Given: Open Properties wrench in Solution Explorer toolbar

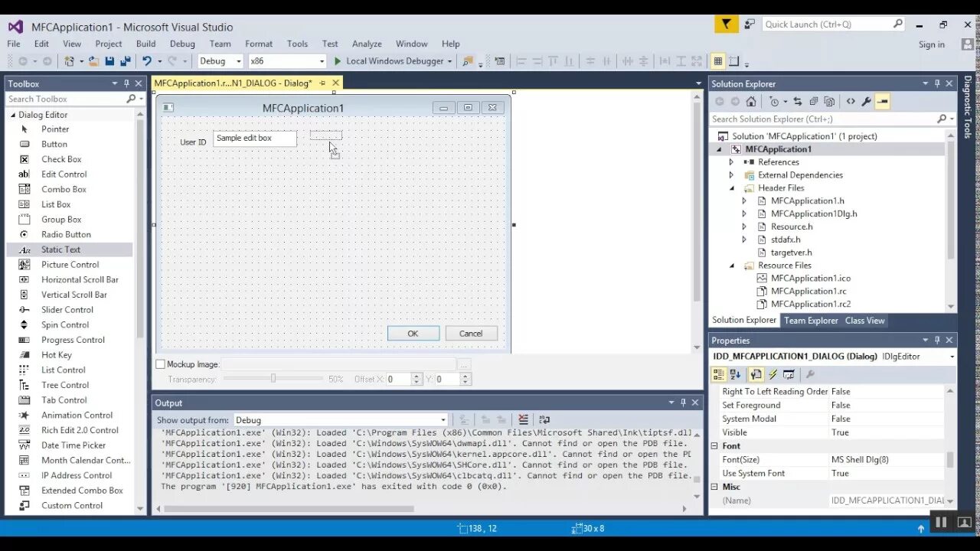Looking at the screenshot, I should pyautogui.click(x=866, y=101).
